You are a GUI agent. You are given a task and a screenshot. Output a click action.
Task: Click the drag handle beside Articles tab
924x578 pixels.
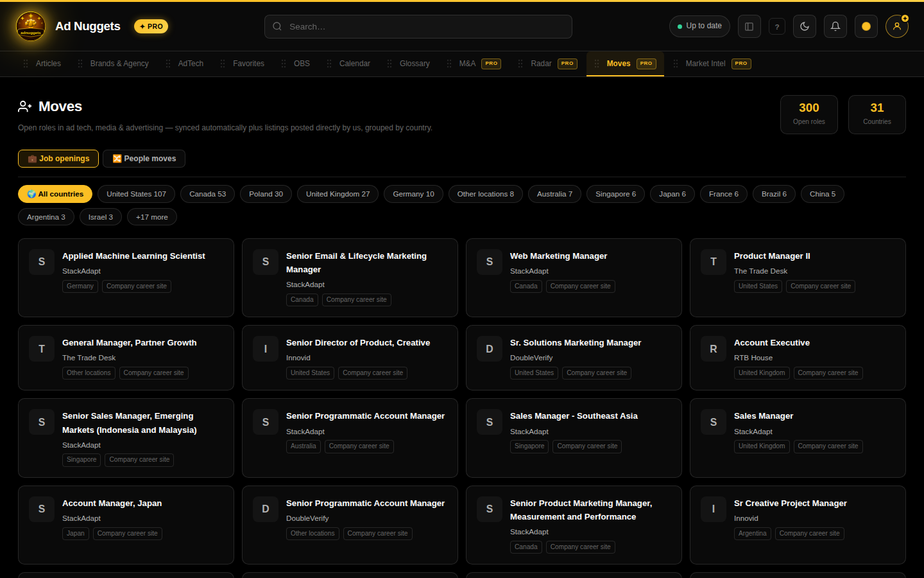coord(26,64)
